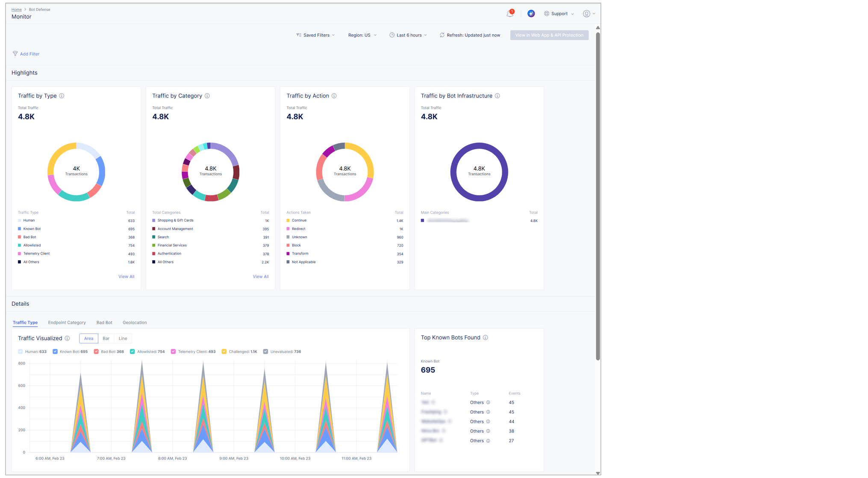The height and width of the screenshot is (478, 868).
Task: Click the Account Management category row
Action: tap(210, 229)
